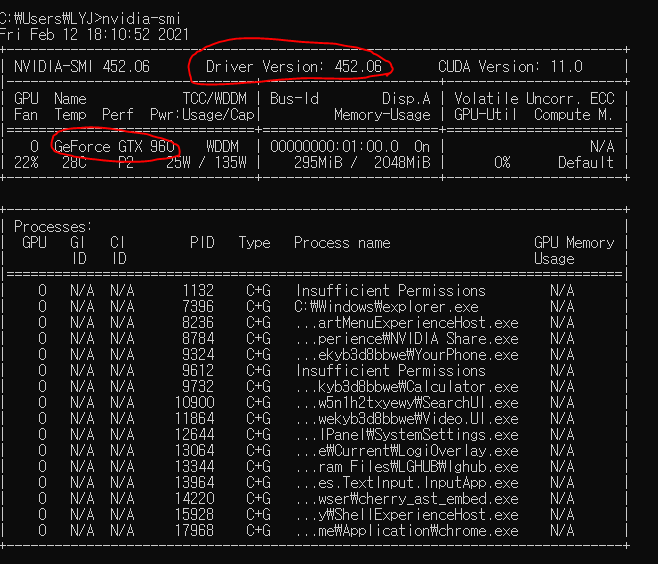Click the Process name column header
This screenshot has width=658, height=564.
pos(342,243)
